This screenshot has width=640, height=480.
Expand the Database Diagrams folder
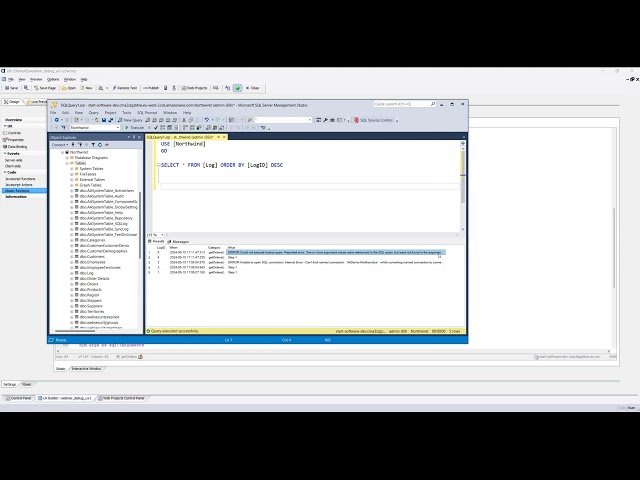tap(67, 158)
